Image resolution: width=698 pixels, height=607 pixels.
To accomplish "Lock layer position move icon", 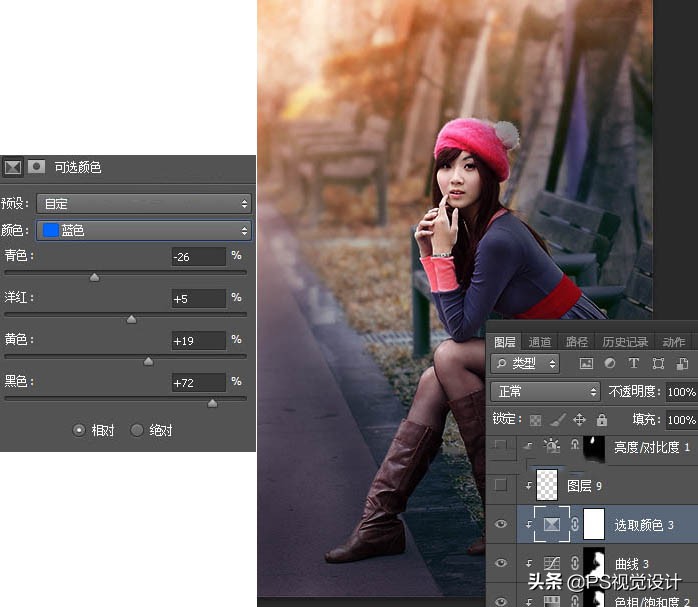I will coord(579,420).
